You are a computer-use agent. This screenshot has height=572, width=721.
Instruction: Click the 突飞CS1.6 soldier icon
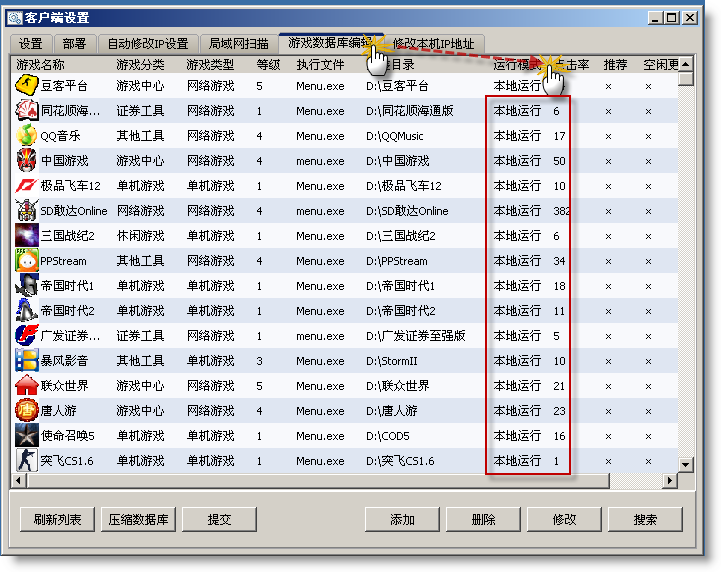pyautogui.click(x=26, y=460)
